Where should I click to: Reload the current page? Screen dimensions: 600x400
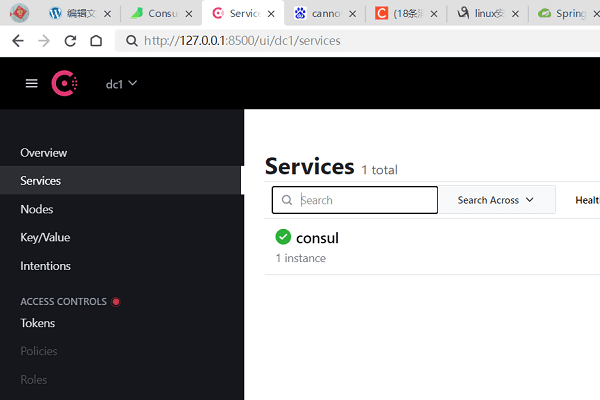[70, 41]
